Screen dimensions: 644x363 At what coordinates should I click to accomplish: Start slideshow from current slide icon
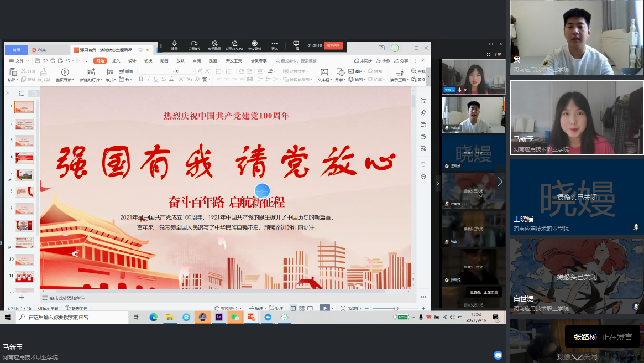tap(65, 72)
